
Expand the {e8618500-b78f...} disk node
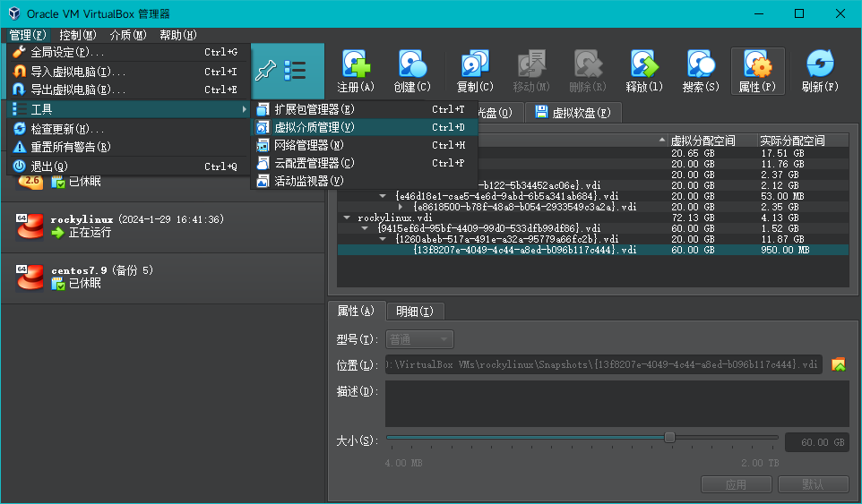tap(401, 207)
